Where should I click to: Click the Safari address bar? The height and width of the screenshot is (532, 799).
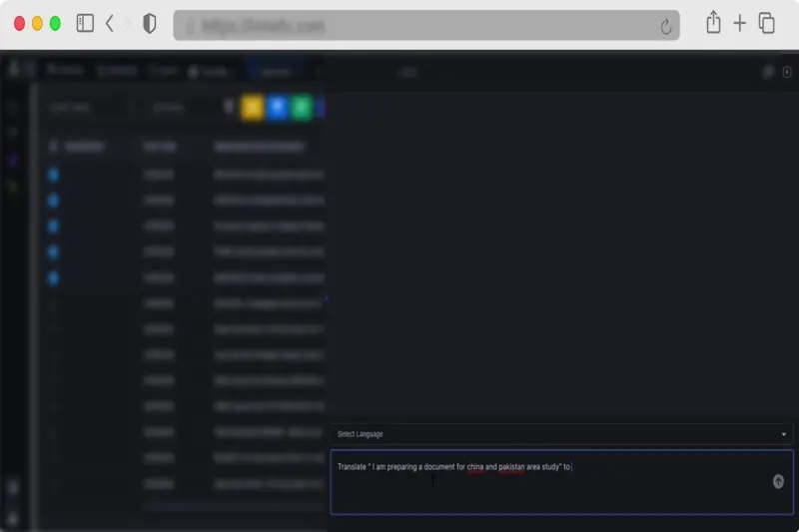pyautogui.click(x=419, y=26)
